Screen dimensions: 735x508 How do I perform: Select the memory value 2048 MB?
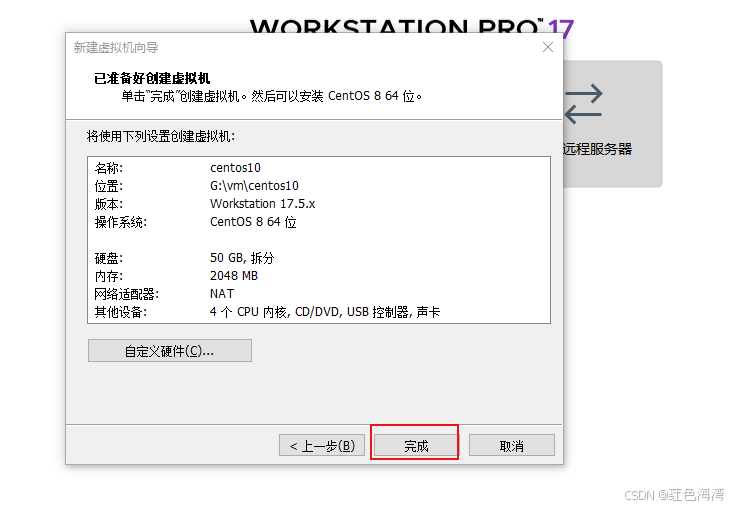[x=233, y=276]
